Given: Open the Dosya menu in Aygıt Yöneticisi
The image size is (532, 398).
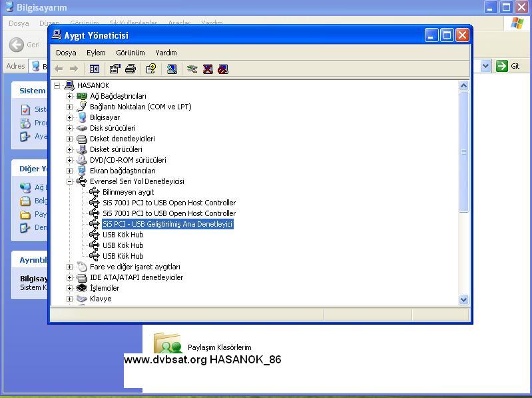Looking at the screenshot, I should (x=66, y=53).
